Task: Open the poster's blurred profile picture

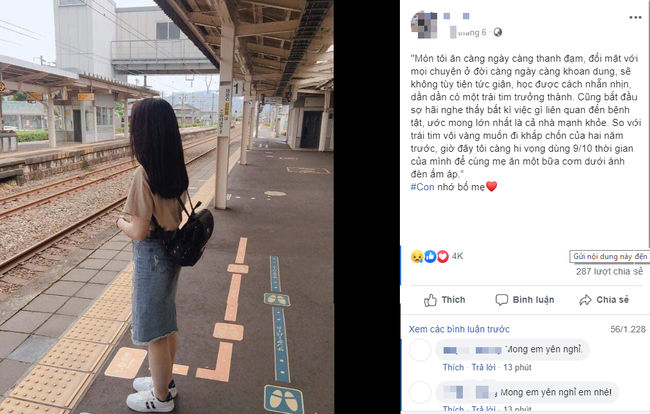Action: coord(424,25)
